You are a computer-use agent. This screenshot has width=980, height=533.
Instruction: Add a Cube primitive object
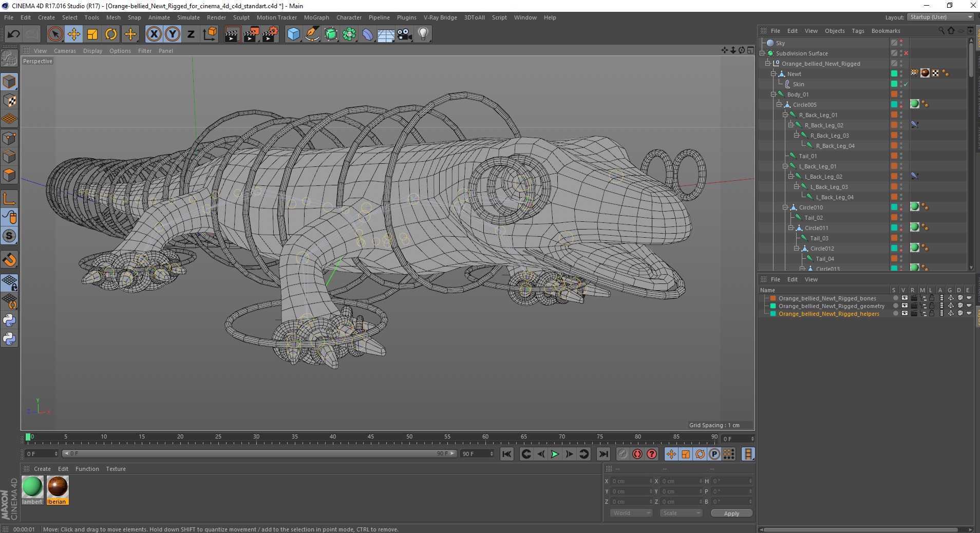point(293,34)
